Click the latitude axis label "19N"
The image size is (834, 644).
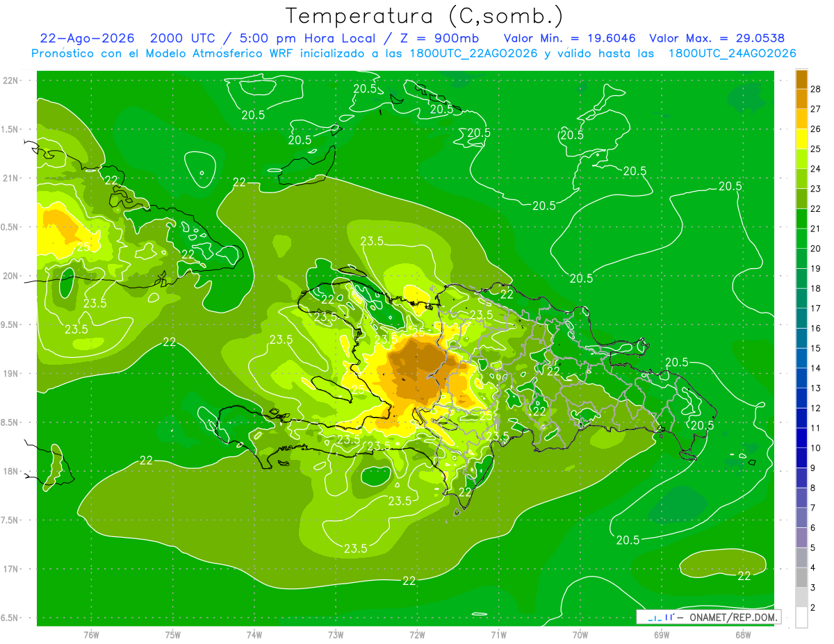point(11,373)
